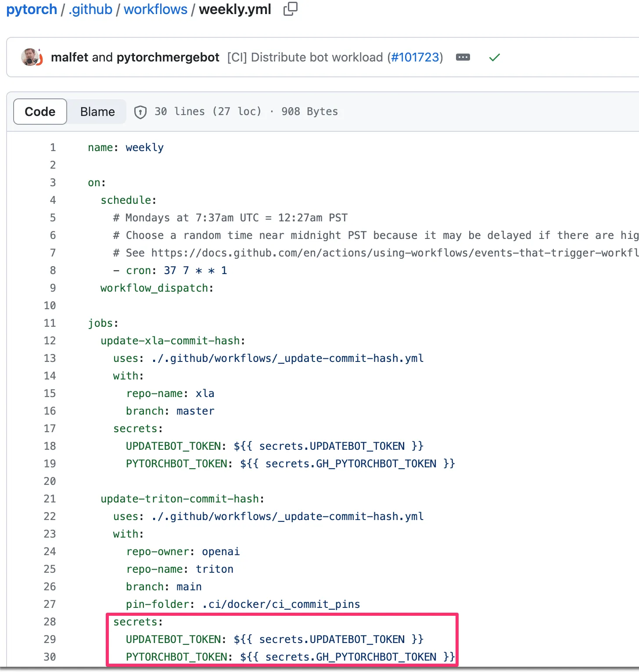Select line number 12 in the gutter
The width and height of the screenshot is (639, 672).
pyautogui.click(x=50, y=341)
